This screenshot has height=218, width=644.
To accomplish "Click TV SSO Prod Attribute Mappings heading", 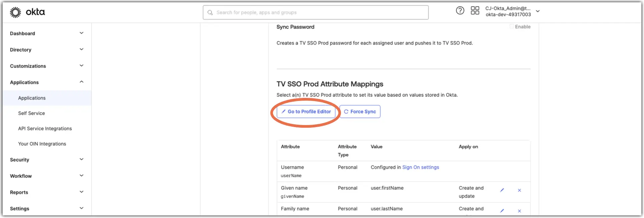I will point(330,84).
